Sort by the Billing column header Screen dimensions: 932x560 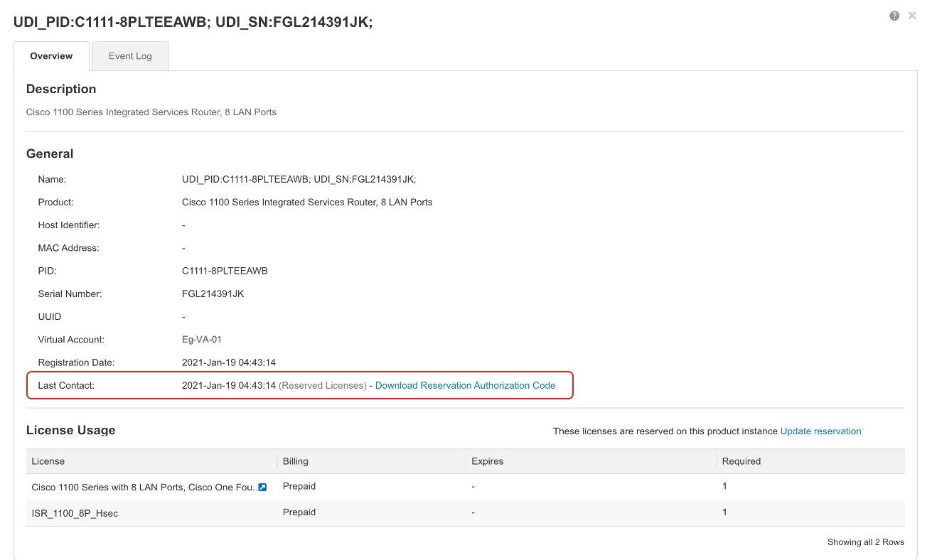pyautogui.click(x=371, y=461)
